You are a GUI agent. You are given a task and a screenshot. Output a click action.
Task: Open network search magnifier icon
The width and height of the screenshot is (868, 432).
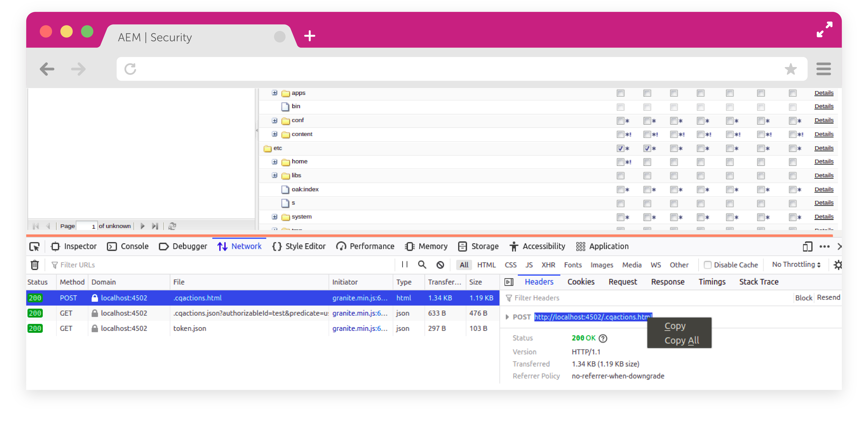pos(422,265)
